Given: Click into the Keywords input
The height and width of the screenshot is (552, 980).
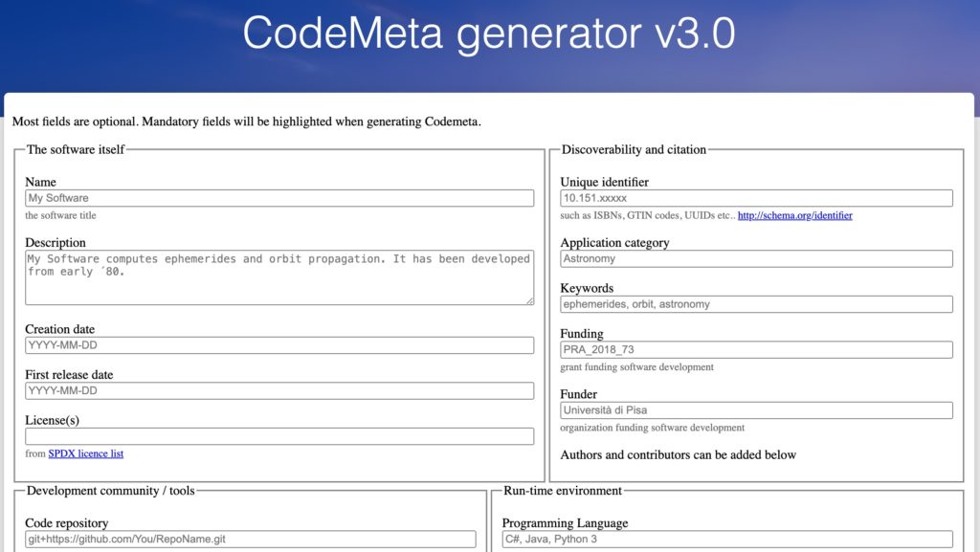Looking at the screenshot, I should point(756,304).
